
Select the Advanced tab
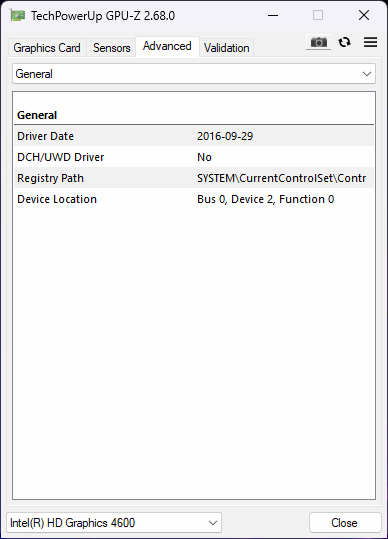coord(167,46)
